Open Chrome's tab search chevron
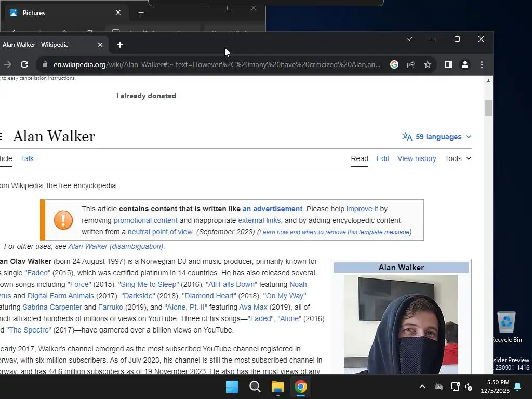The height and width of the screenshot is (399, 532). click(x=409, y=39)
